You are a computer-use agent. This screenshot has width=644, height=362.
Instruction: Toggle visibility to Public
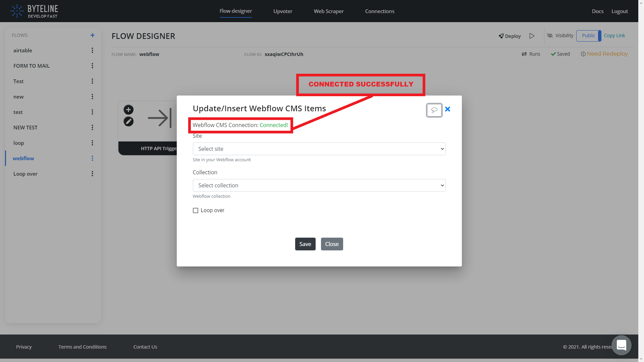pos(588,36)
